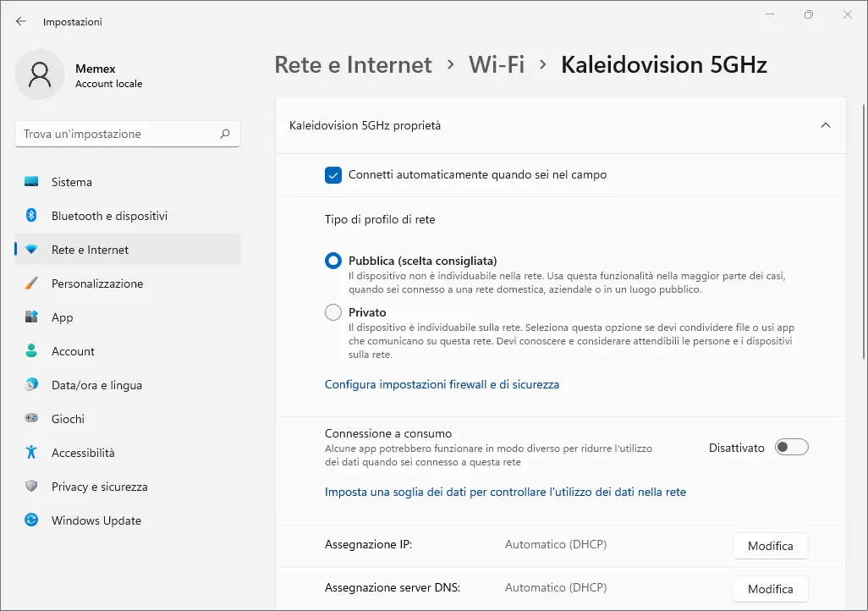Open Bluetooth e dispositivi settings

(128, 216)
